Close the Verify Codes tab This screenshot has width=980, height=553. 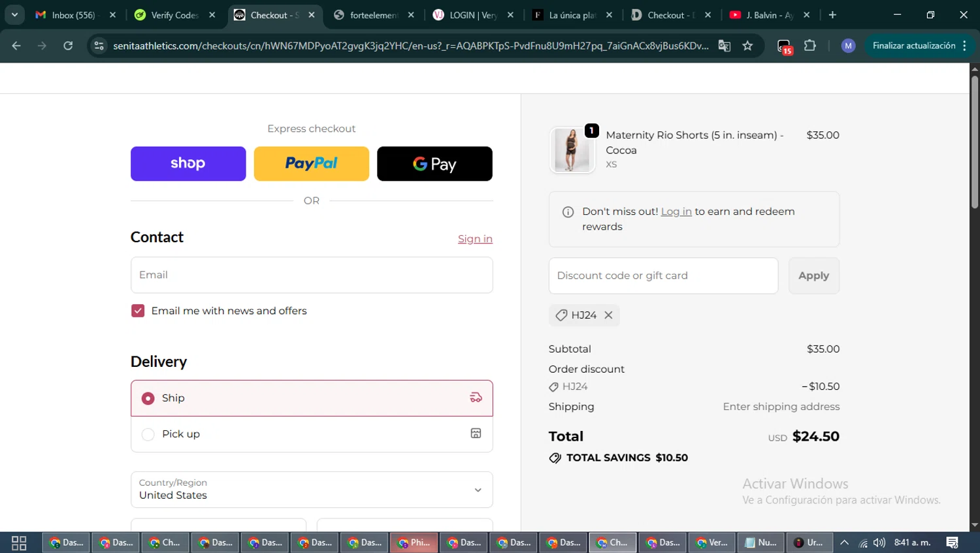pyautogui.click(x=212, y=15)
